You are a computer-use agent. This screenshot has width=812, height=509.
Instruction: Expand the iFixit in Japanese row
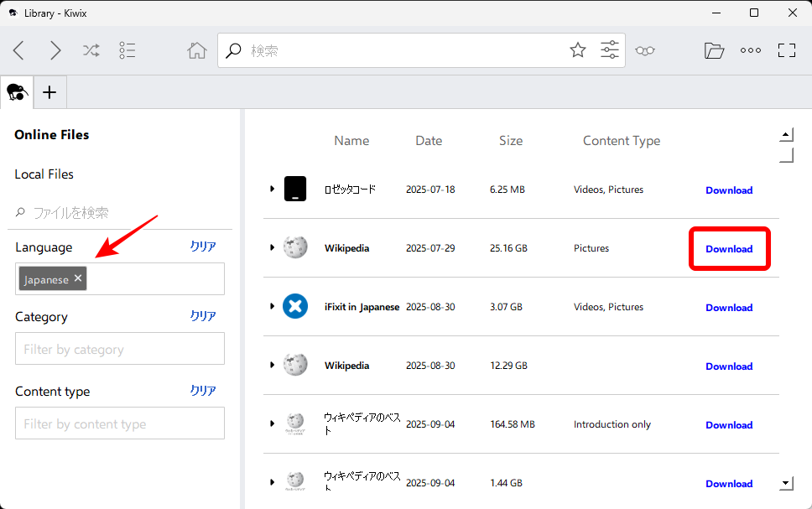tap(272, 307)
